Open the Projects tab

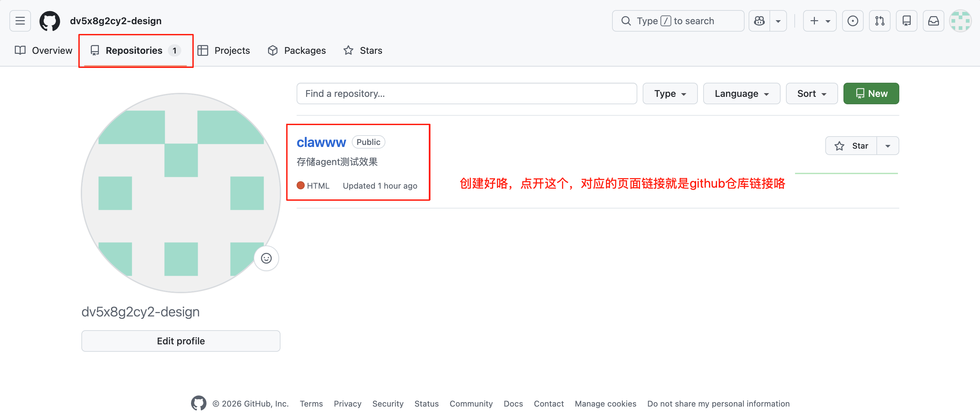coord(224,51)
